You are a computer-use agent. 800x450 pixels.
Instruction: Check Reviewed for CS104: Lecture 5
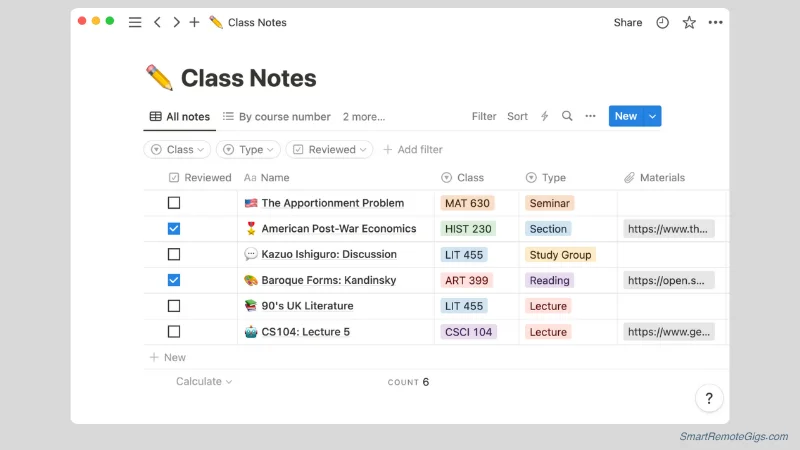tap(174, 332)
